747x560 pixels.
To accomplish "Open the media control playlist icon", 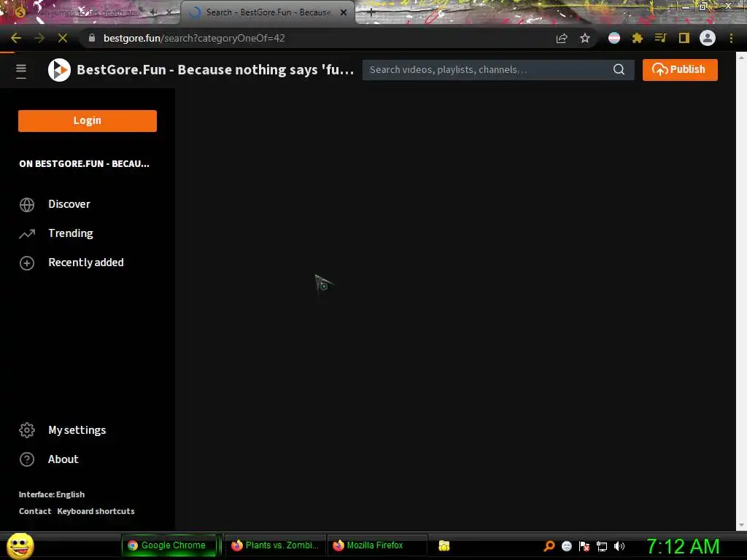I will [660, 38].
